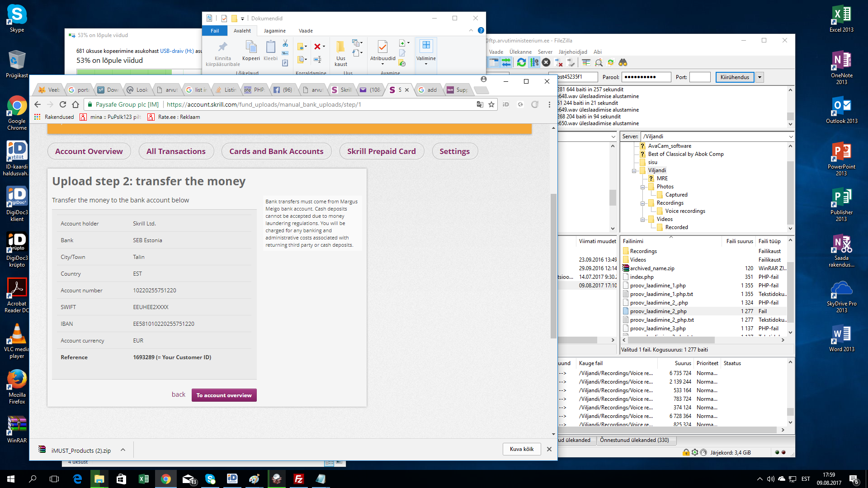Click the scissors cut icon

tap(285, 43)
